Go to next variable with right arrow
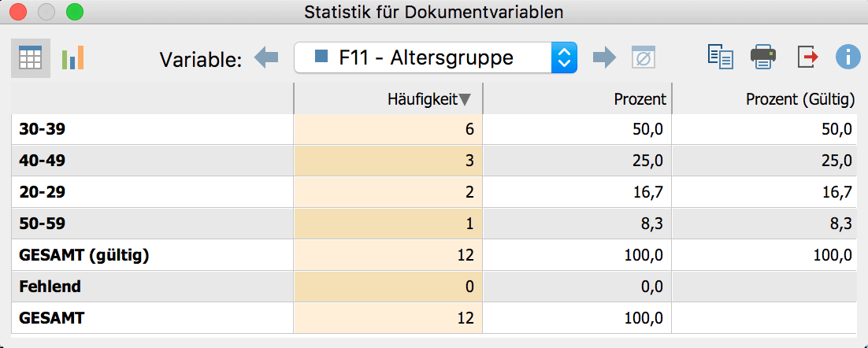 604,57
